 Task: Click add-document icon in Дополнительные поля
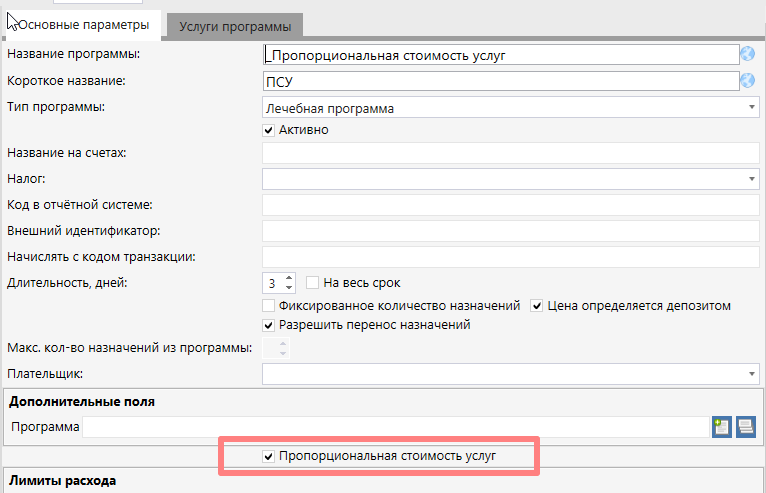pyautogui.click(x=721, y=427)
